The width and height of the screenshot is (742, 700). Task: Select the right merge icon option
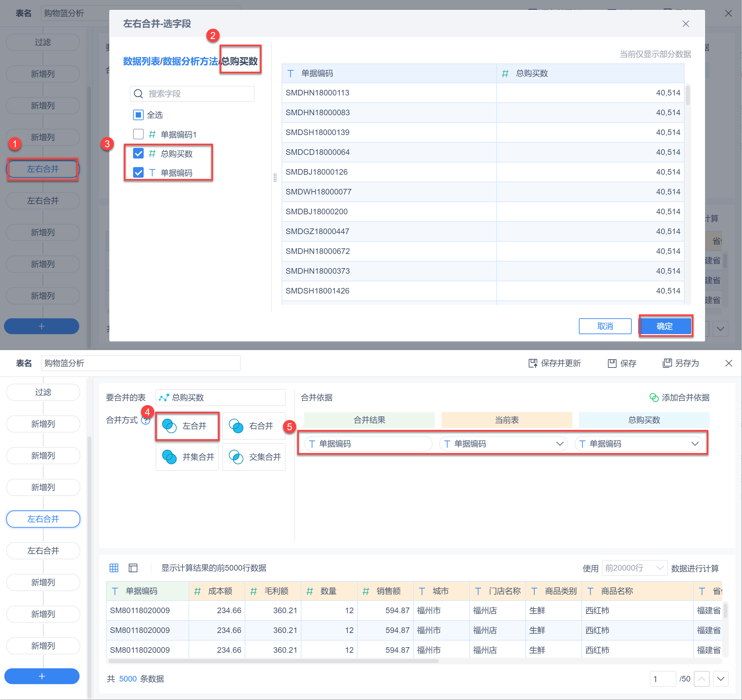[x=236, y=426]
